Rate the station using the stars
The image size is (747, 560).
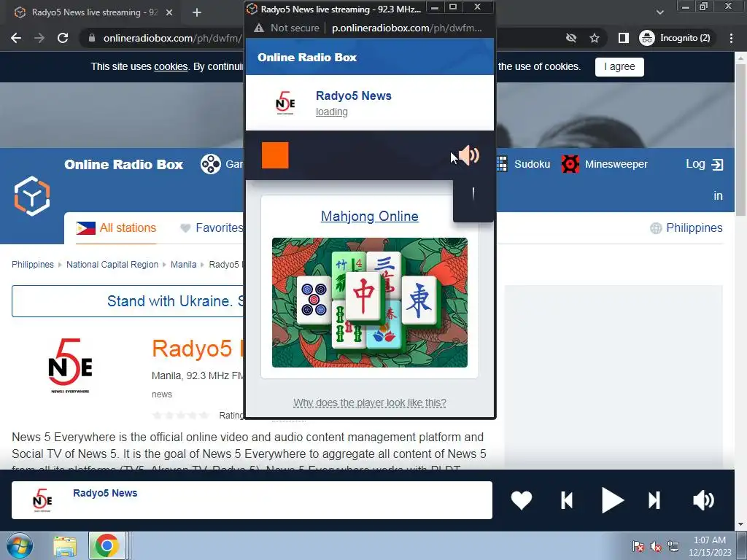[180, 415]
